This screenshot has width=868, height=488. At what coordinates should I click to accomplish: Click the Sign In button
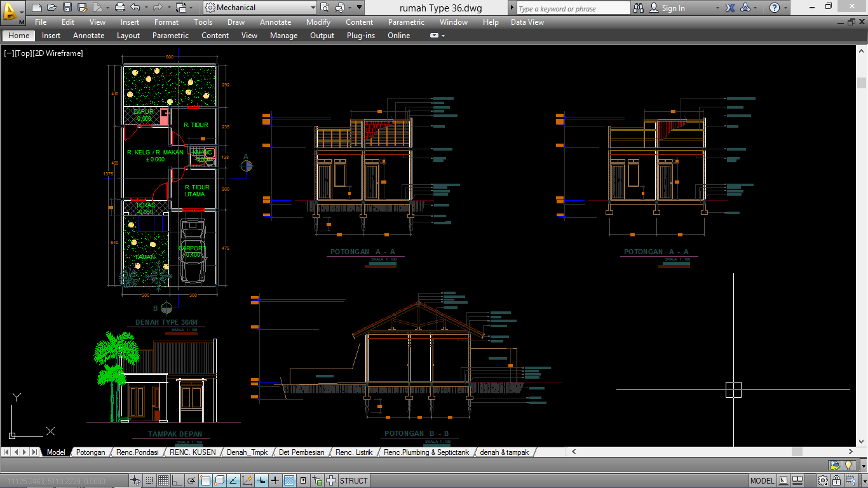[x=667, y=8]
